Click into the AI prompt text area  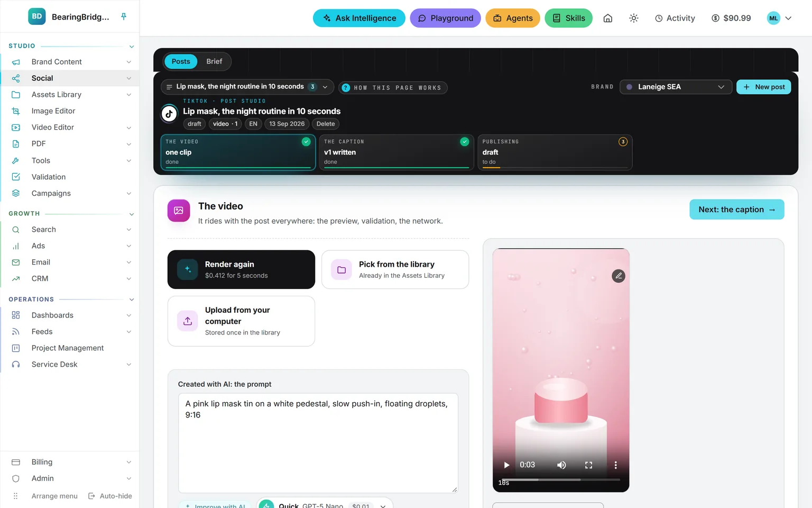(x=318, y=443)
